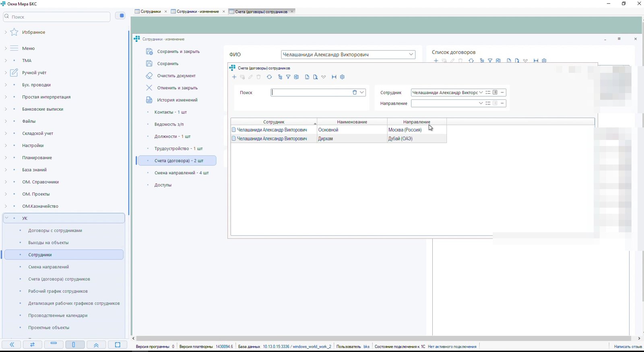This screenshot has height=352, width=644.
Task: Collapse the УК tree section
Action: [x=6, y=218]
